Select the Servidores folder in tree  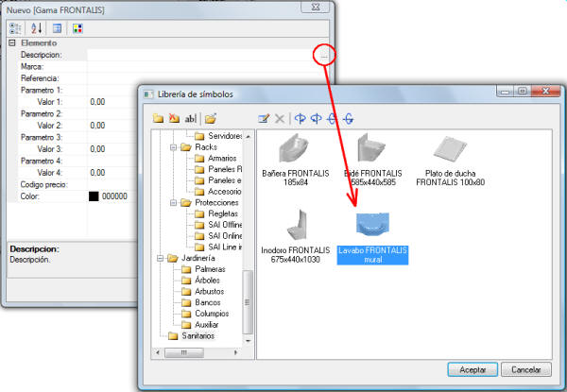pyautogui.click(x=218, y=136)
